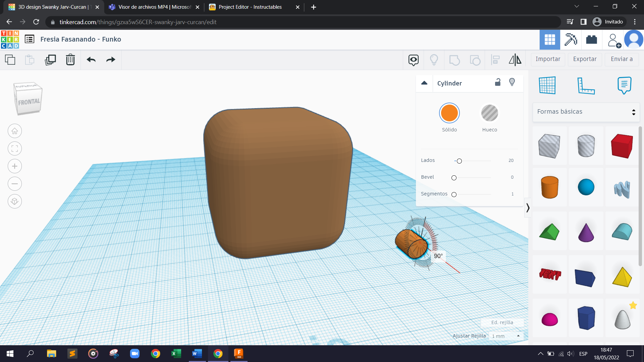
Task: Open the Ajustar Rejilla 1 mm dropdown
Action: [506, 336]
